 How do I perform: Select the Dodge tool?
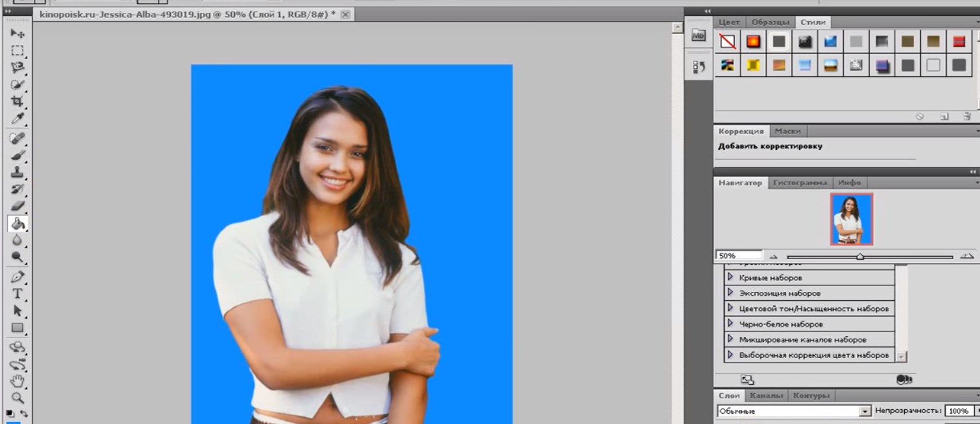click(17, 257)
